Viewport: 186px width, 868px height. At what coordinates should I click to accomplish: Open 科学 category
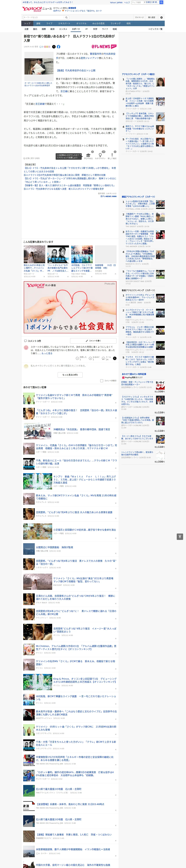95,29
